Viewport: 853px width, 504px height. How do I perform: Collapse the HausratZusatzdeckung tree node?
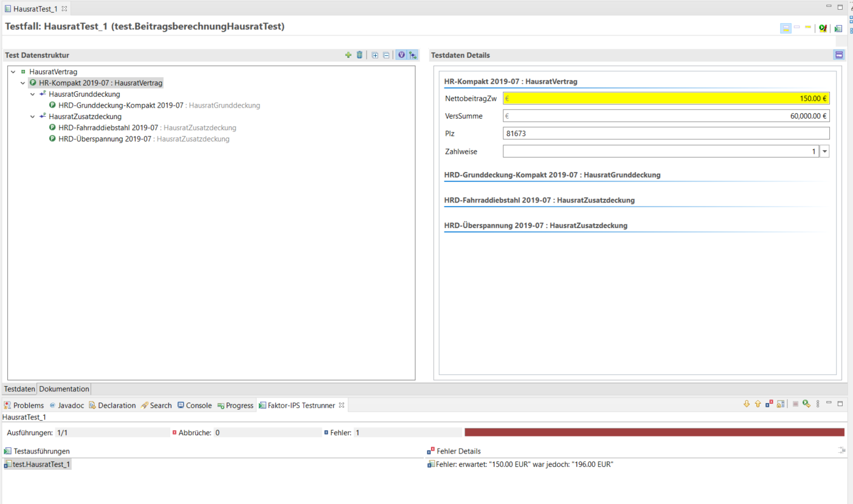[x=33, y=117]
